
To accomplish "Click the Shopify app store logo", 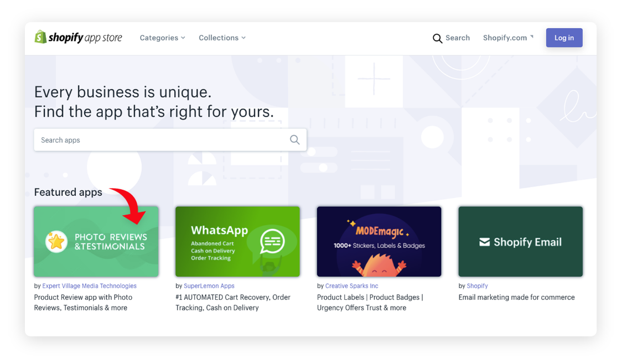I will click(x=79, y=37).
